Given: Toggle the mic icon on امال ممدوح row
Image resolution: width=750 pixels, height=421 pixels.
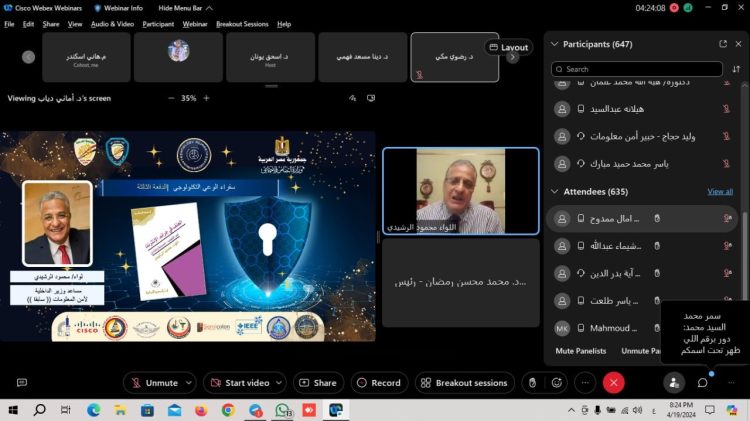Looking at the screenshot, I should coord(728,219).
